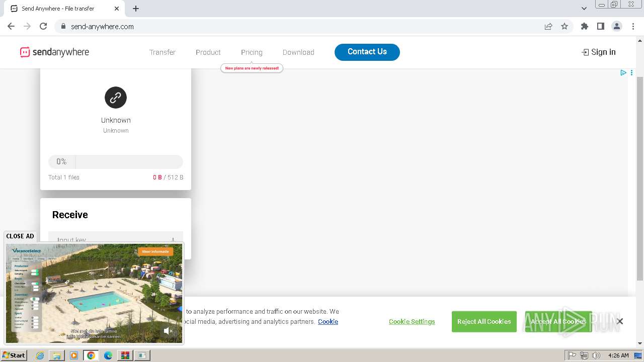Open the Extensions puzzle icon
Image resolution: width=644 pixels, height=362 pixels.
(x=584, y=26)
